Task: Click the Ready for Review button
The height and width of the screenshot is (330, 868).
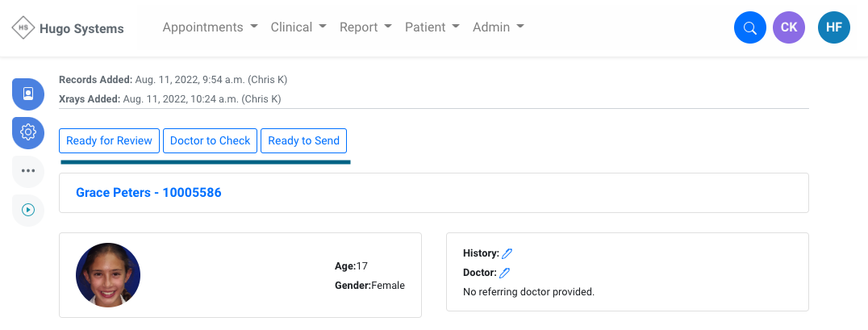Action: coord(109,140)
